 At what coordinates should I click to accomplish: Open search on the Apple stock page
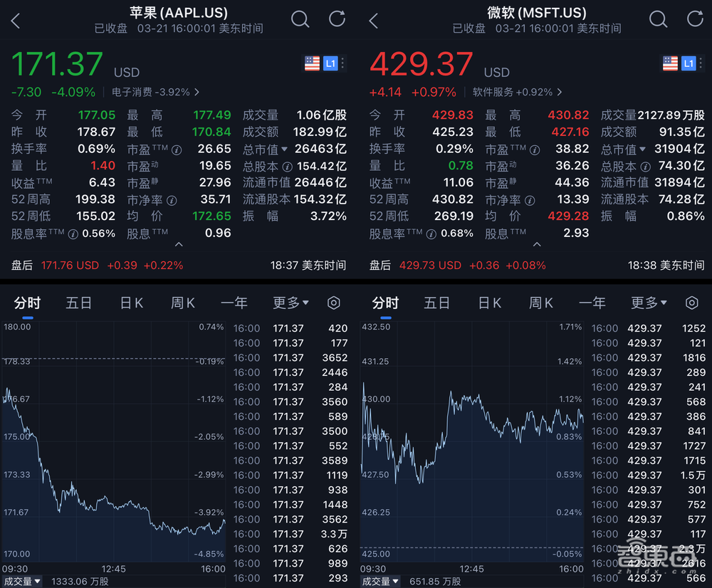click(x=300, y=19)
